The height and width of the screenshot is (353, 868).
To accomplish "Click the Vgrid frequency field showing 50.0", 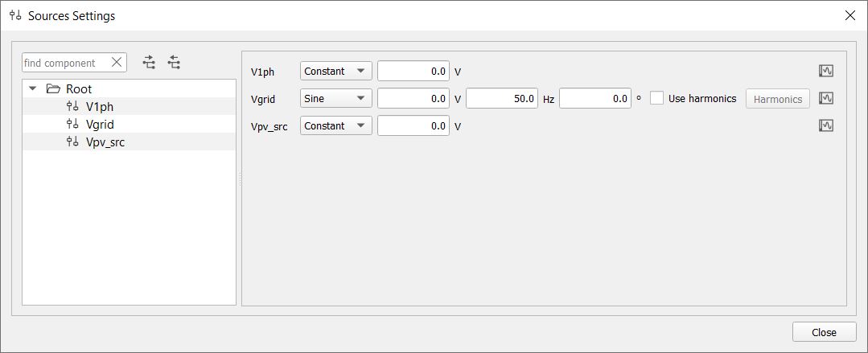I will (501, 98).
